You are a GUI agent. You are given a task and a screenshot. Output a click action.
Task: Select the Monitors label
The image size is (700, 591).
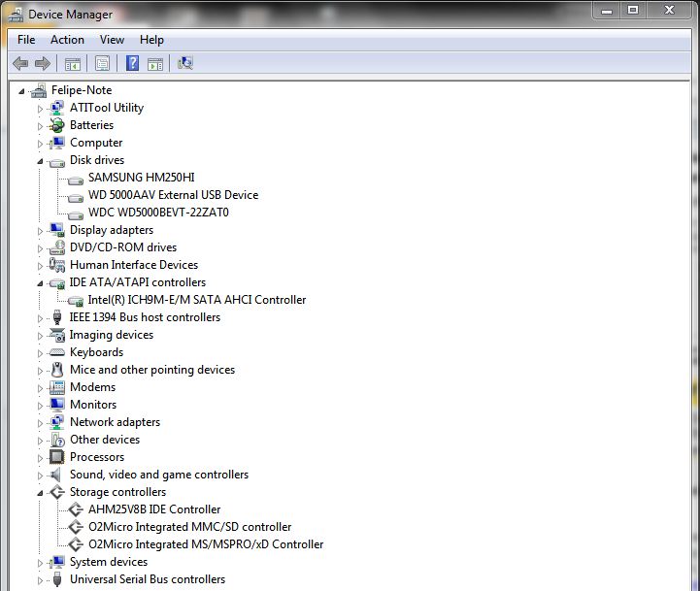[93, 405]
